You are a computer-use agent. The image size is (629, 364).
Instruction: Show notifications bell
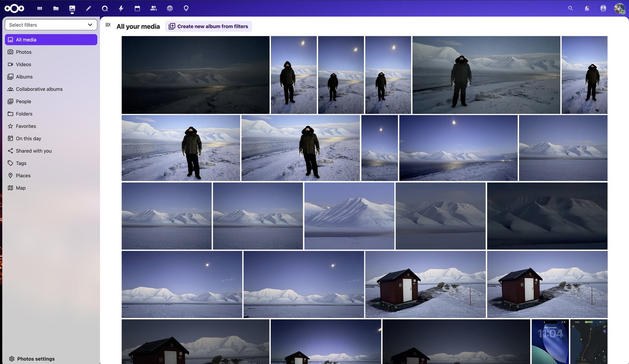coord(587,8)
